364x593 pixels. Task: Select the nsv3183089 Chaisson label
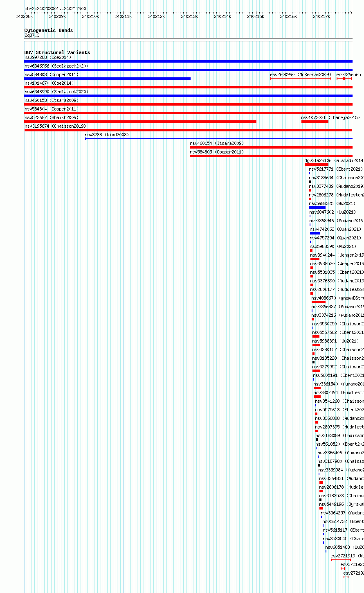[340, 435]
